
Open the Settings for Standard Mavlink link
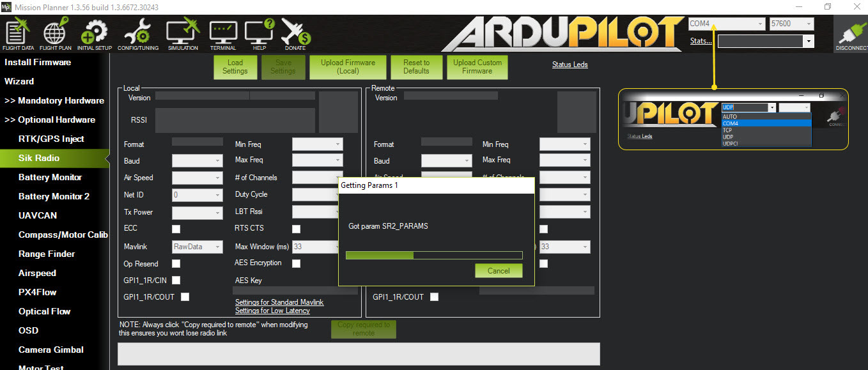click(279, 302)
